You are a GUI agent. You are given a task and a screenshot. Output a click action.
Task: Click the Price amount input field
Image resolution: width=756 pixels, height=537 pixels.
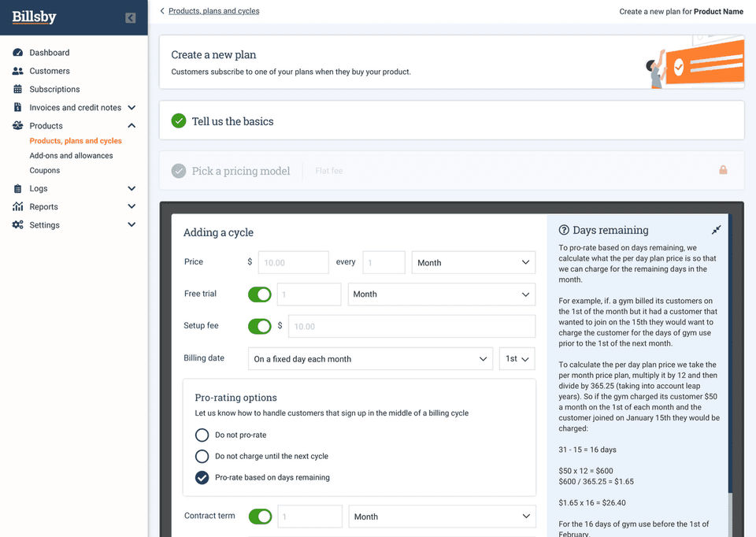[294, 263]
